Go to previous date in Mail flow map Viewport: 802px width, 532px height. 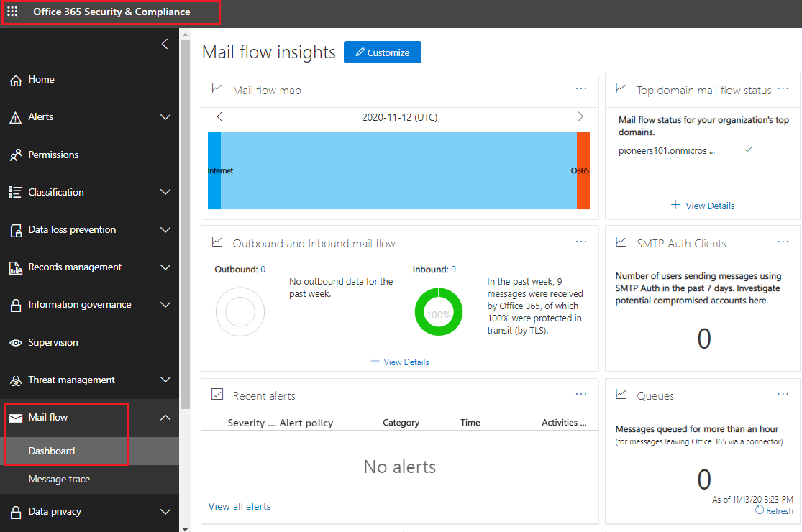(220, 117)
